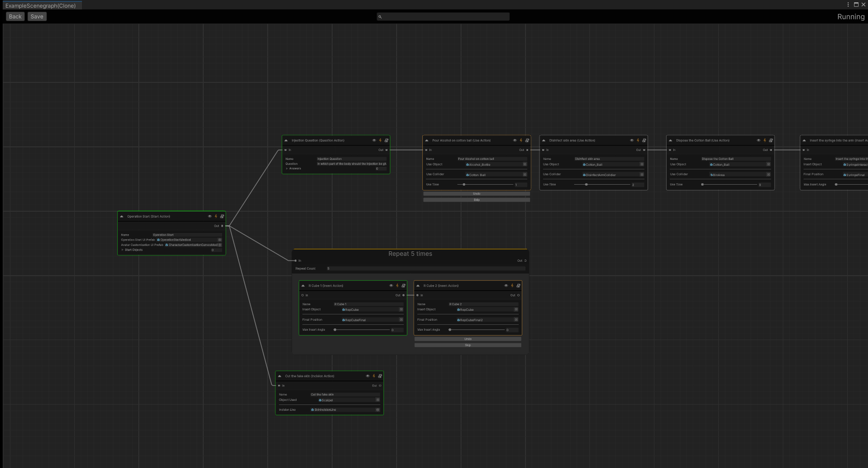The image size is (868, 468).
Task: Click the search field at the top
Action: point(443,16)
